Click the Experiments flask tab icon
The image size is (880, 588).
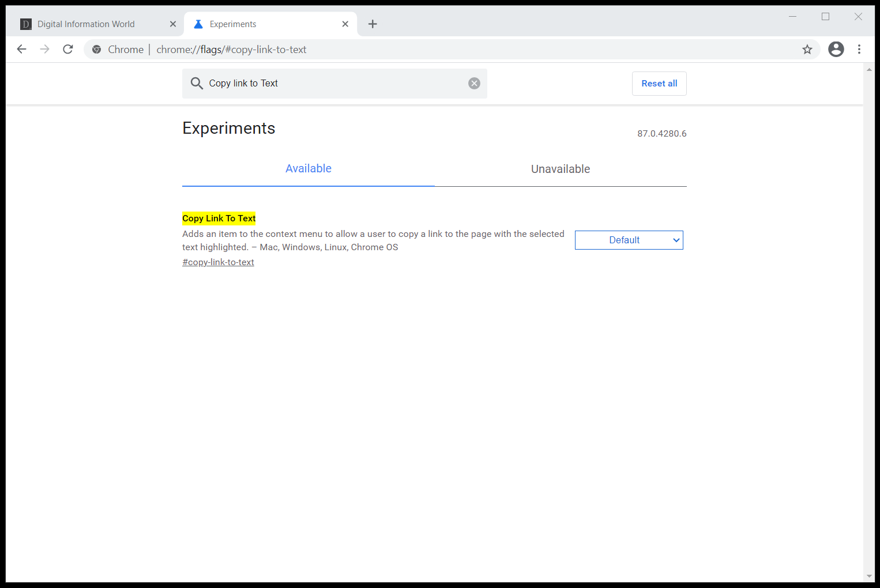pos(198,24)
